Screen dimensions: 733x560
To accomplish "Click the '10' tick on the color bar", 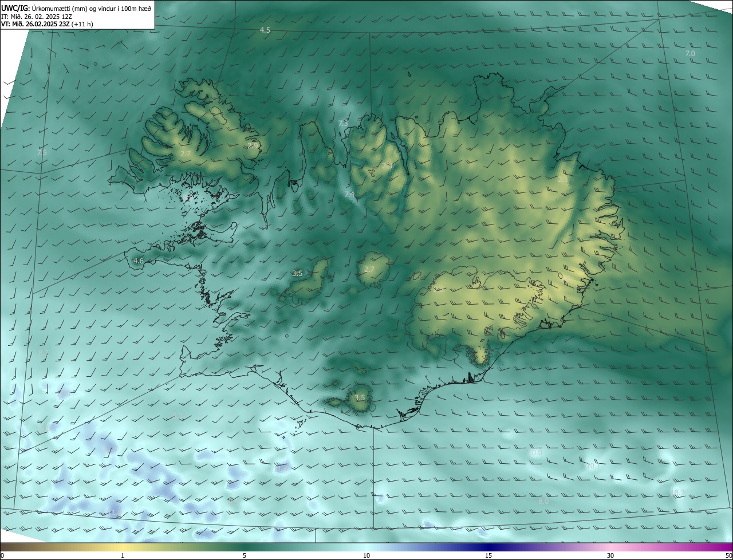I will pyautogui.click(x=366, y=555).
